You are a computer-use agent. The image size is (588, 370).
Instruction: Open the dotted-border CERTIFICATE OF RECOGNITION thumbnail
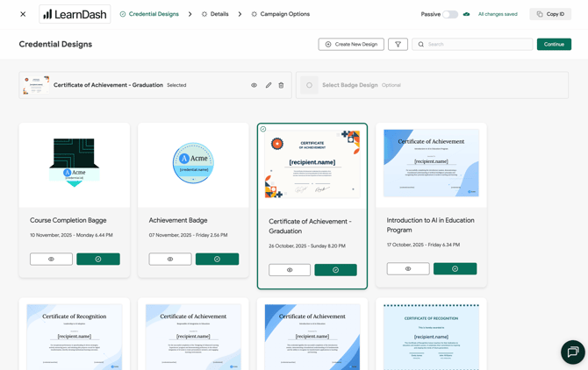[431, 337]
